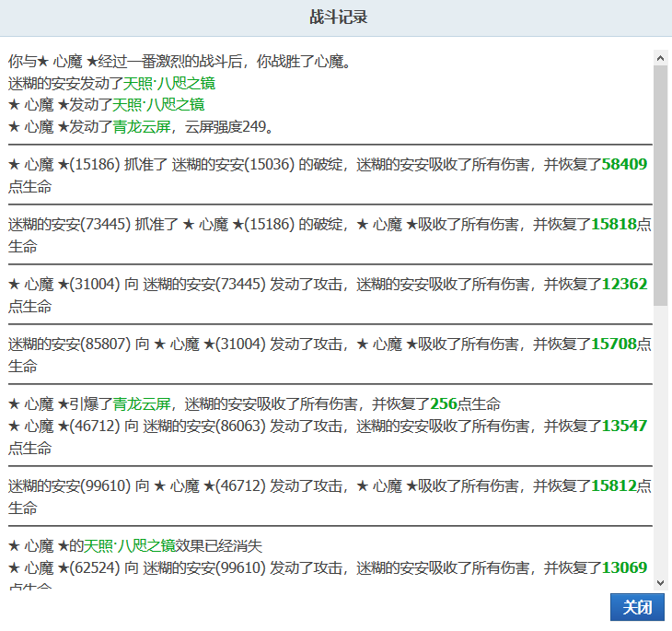The image size is (672, 631).
Task: Click 迷糊的安安(15036) in the log
Action: [x=233, y=164]
